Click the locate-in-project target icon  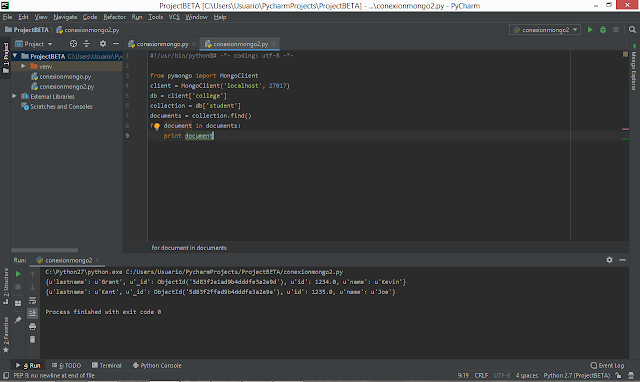[73, 44]
